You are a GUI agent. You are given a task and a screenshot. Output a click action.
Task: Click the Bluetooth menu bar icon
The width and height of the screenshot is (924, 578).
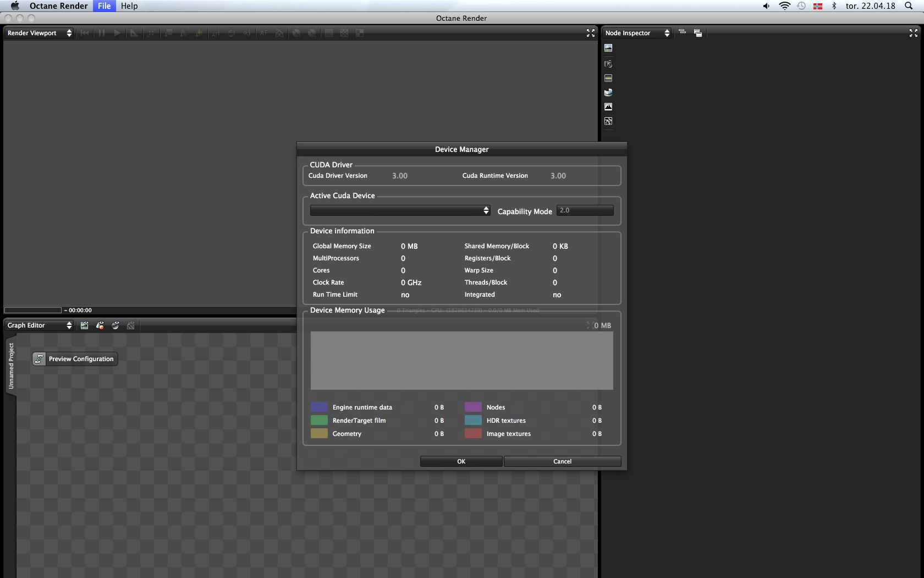click(834, 6)
